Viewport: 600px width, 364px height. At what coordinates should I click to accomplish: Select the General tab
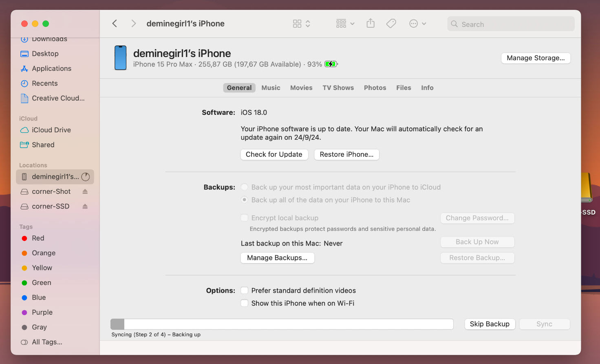[239, 88]
